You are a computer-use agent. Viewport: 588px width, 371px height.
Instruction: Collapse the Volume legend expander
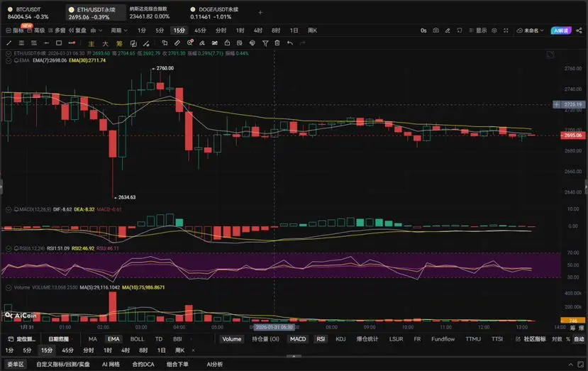[9, 287]
